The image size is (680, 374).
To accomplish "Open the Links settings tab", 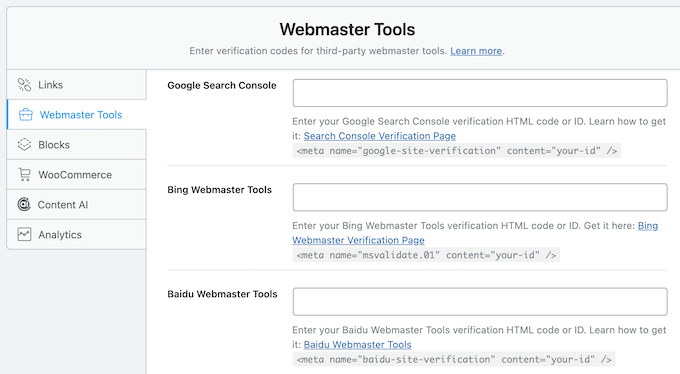I will (76, 85).
